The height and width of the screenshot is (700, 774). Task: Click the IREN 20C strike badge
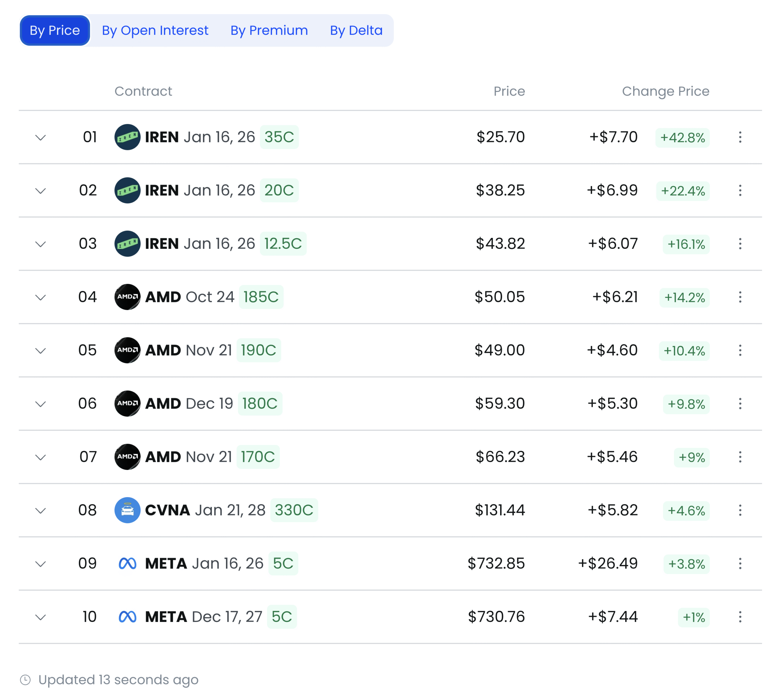point(279,190)
